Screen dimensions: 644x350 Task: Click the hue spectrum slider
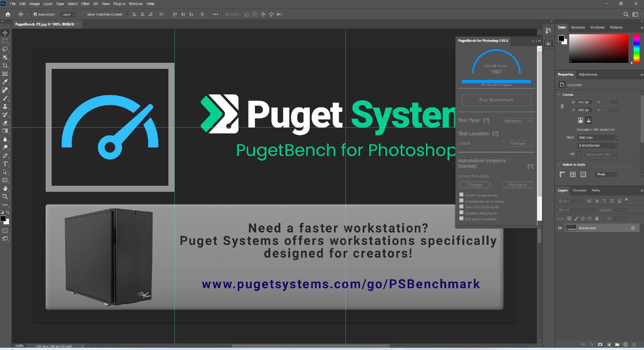[636, 48]
